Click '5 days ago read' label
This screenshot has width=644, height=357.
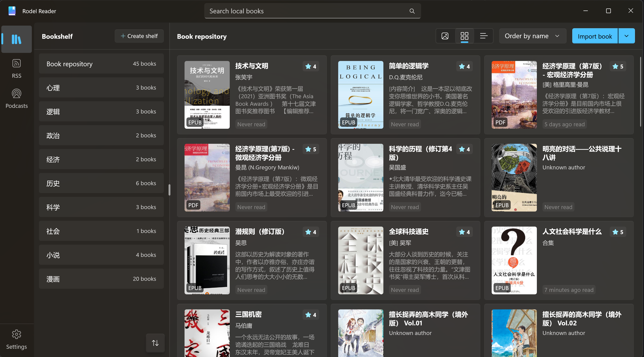[x=565, y=124]
